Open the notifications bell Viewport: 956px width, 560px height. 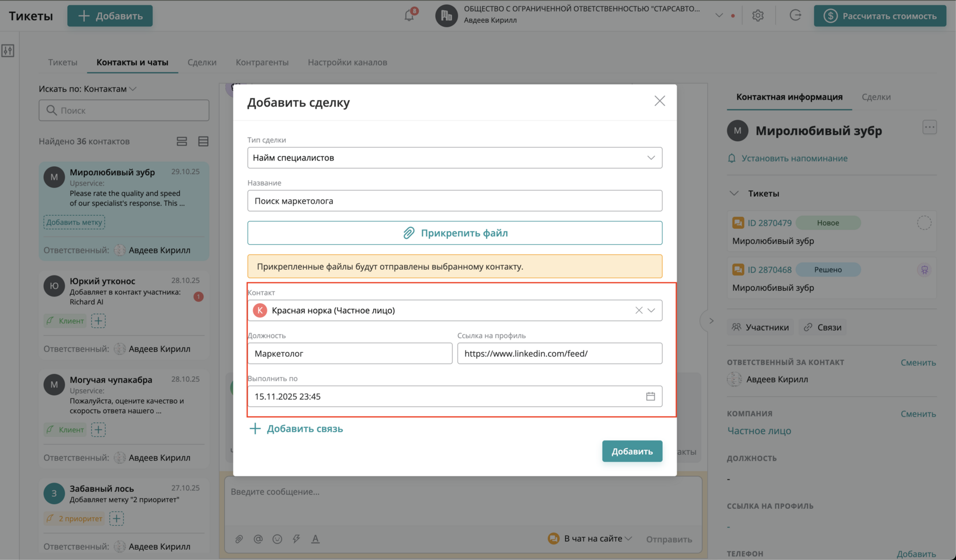409,15
